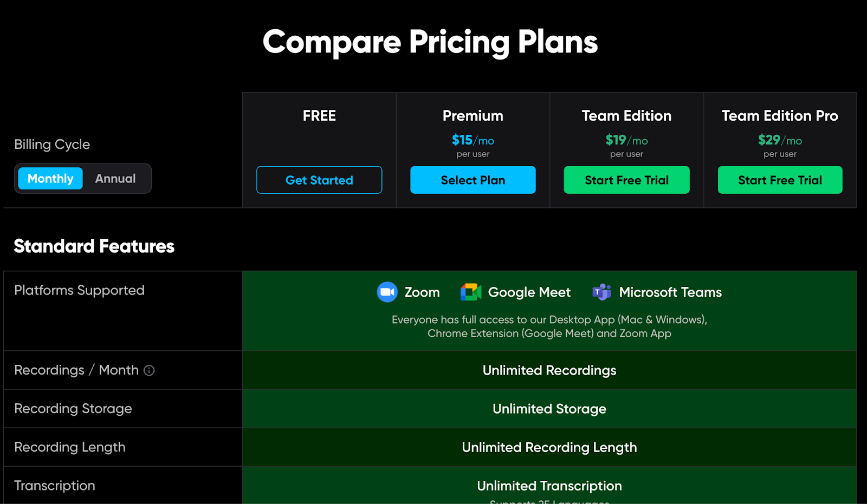Click the Microsoft Teams logo icon
Image resolution: width=867 pixels, height=504 pixels.
coord(601,292)
